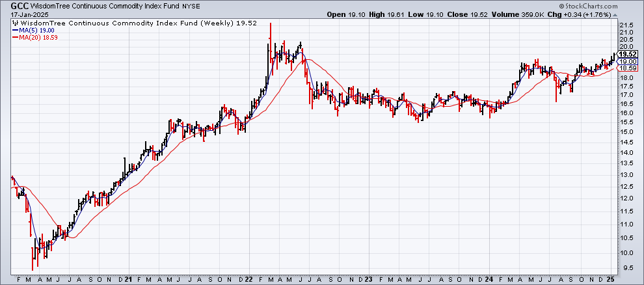Click the price bars legend icon
This screenshot has height=285, width=644.
(x=16, y=23)
